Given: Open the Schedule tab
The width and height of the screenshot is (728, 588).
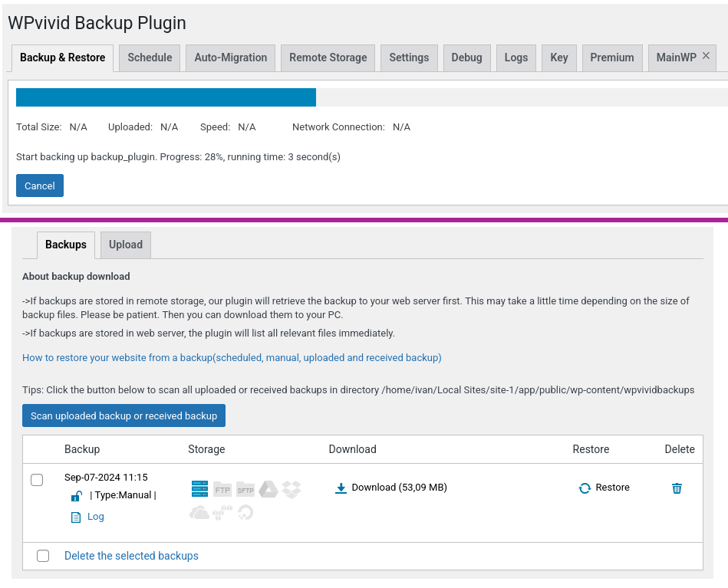Looking at the screenshot, I should click(150, 58).
